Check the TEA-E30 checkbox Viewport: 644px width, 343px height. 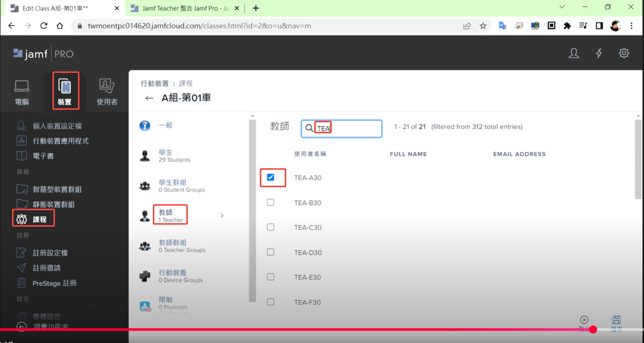(271, 277)
